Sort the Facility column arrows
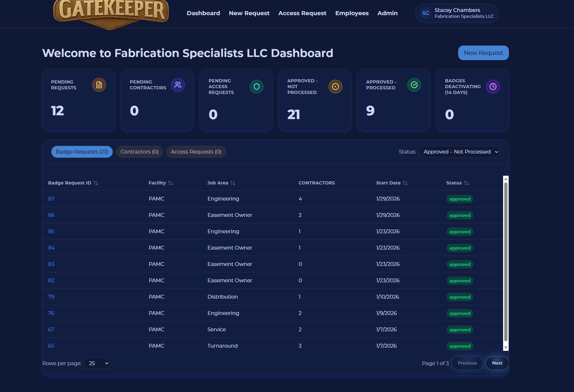 [x=170, y=183]
